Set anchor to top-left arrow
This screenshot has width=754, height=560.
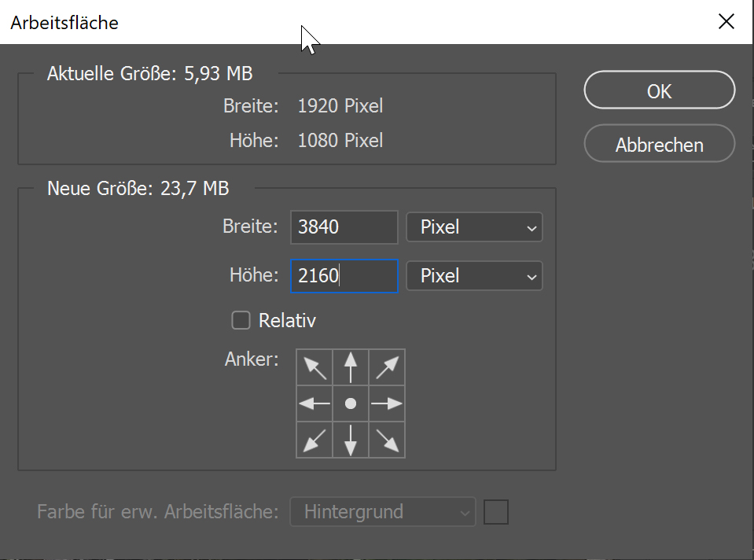coord(314,367)
